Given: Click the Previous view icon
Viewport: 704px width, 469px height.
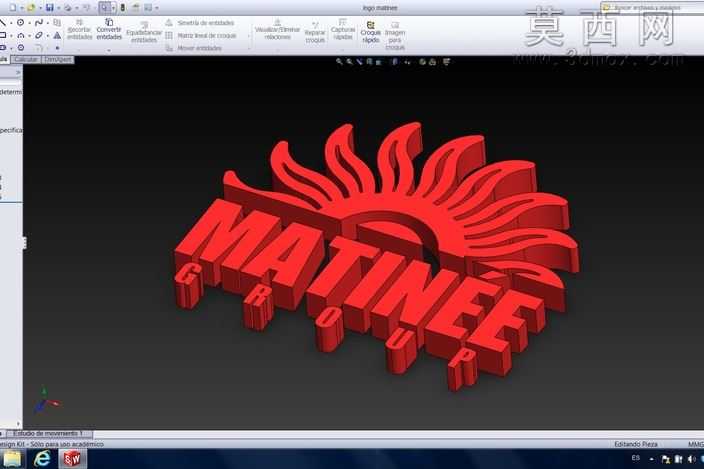Looking at the screenshot, I should click(359, 62).
